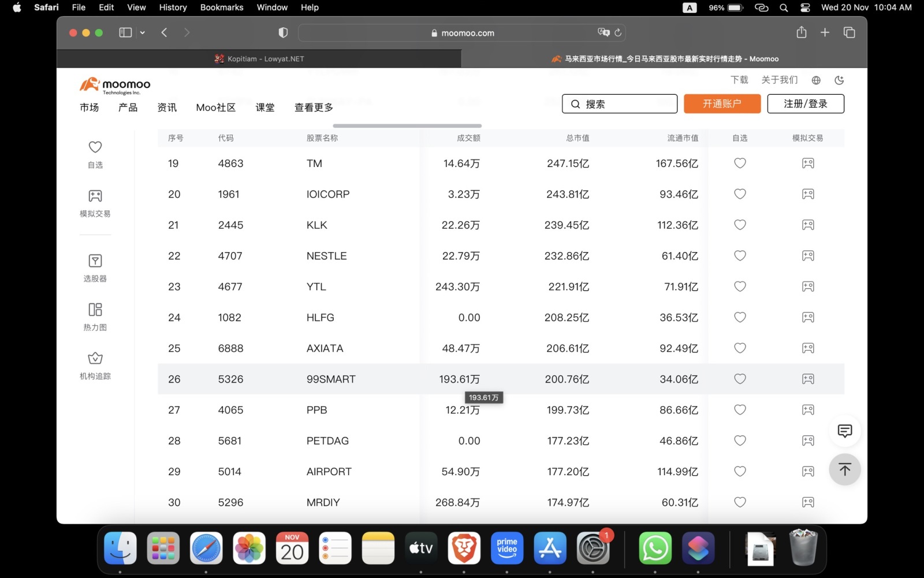This screenshot has height=578, width=924.
Task: Click the page translate icon in address bar
Action: [603, 32]
